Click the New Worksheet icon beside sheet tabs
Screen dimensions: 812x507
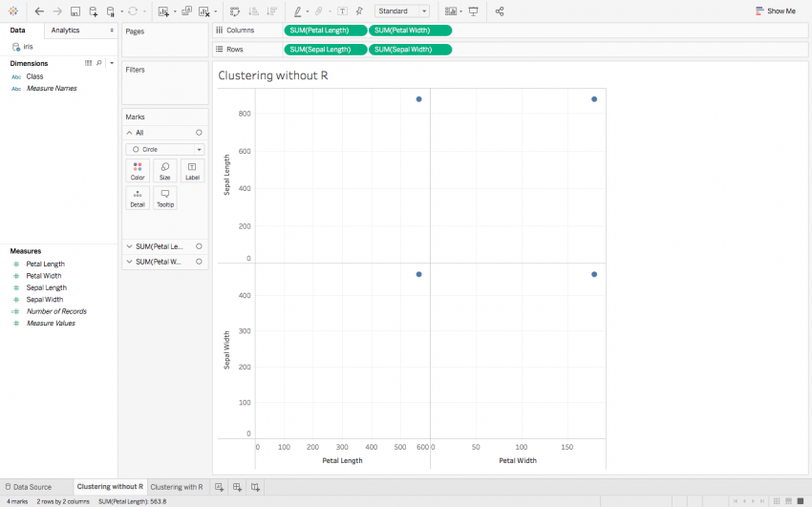click(219, 487)
